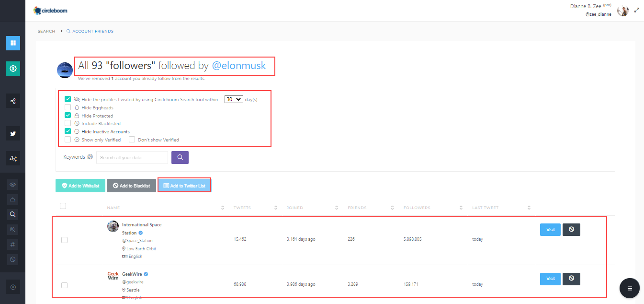Check the Show only Verified checkbox
The image size is (644, 304).
[x=68, y=139]
